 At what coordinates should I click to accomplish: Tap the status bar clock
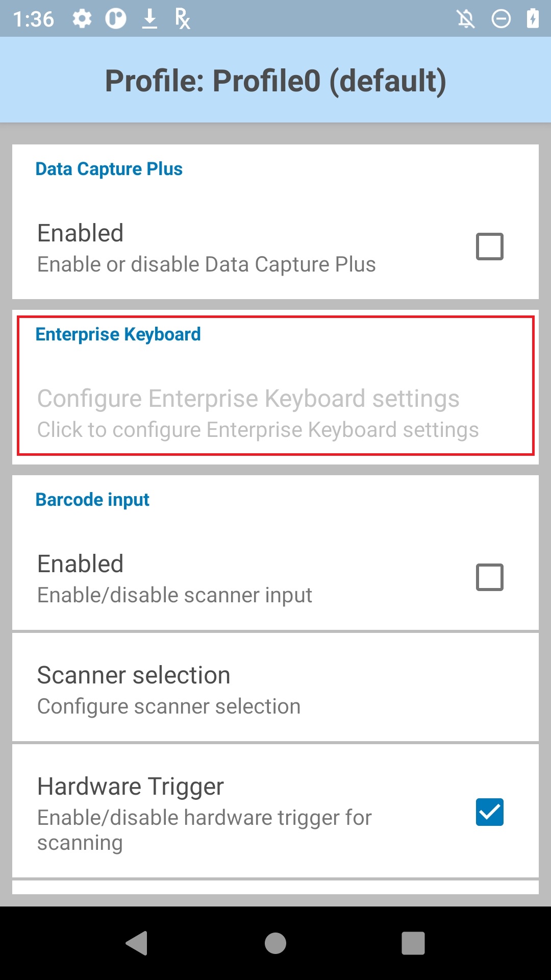pyautogui.click(x=34, y=19)
